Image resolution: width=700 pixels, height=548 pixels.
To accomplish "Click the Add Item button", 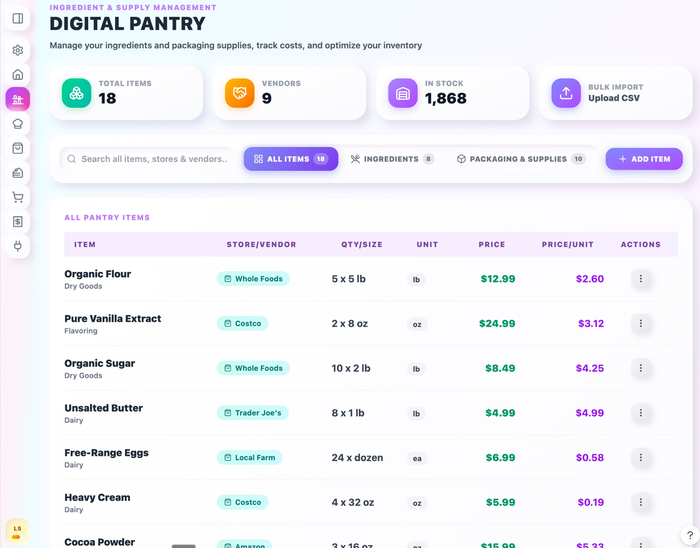I will pyautogui.click(x=644, y=159).
